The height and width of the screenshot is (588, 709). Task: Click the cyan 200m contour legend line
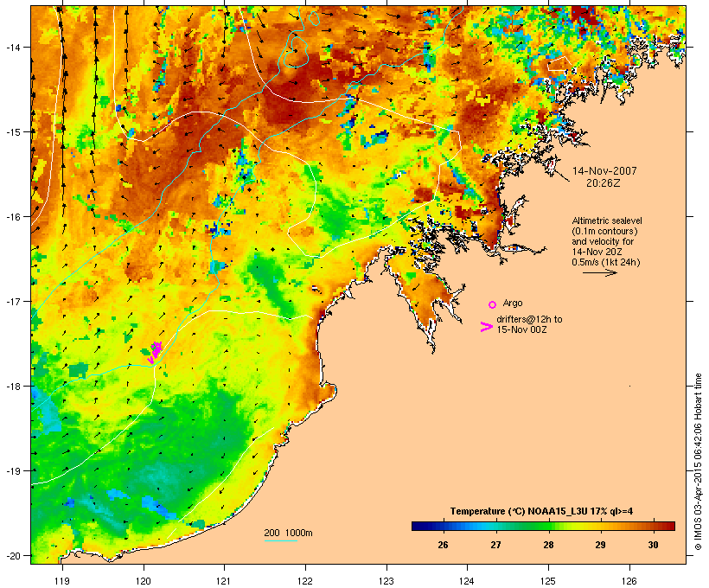tap(281, 540)
